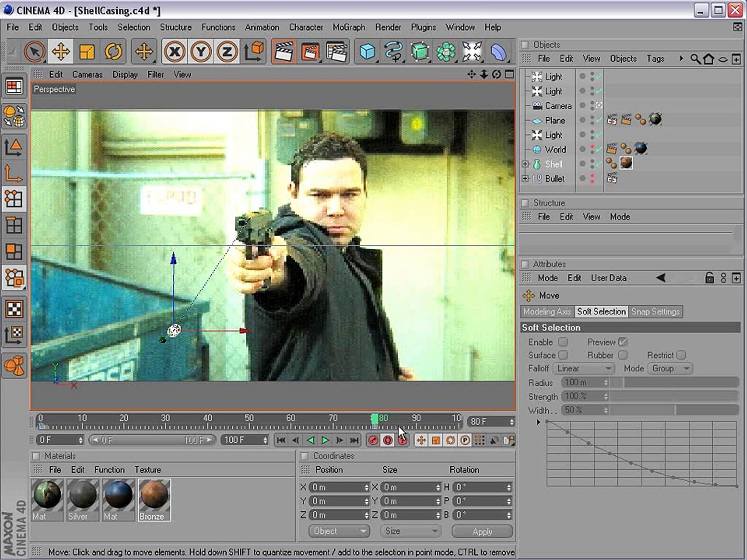Click the Apply button in Coordinates
Image resolution: width=747 pixels, height=560 pixels.
[x=482, y=531]
